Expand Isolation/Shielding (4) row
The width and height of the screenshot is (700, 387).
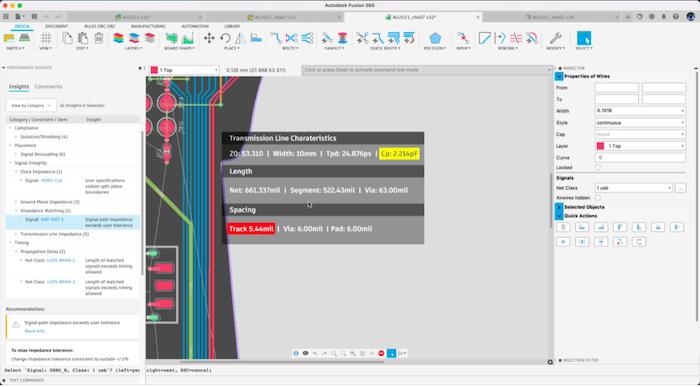[x=16, y=137]
